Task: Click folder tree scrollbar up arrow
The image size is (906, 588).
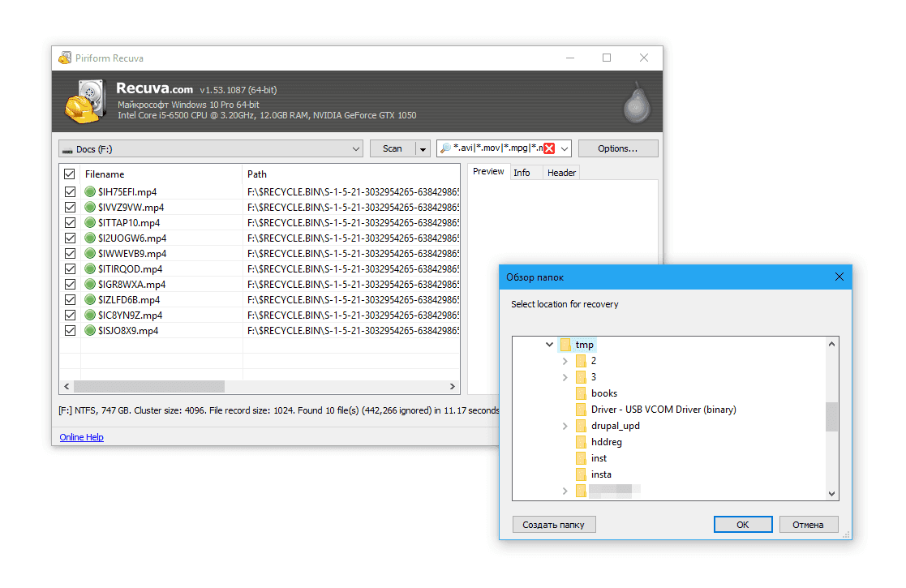Action: point(831,344)
